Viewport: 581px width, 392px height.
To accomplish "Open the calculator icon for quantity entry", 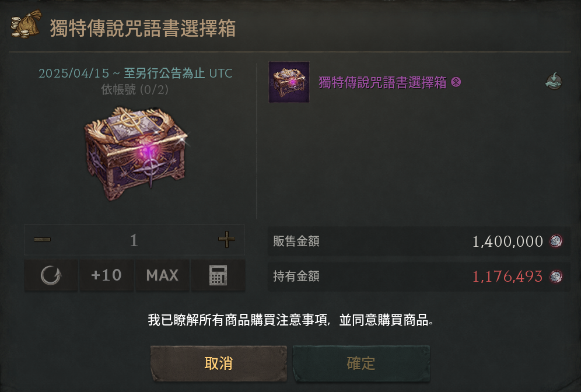I will [x=218, y=275].
